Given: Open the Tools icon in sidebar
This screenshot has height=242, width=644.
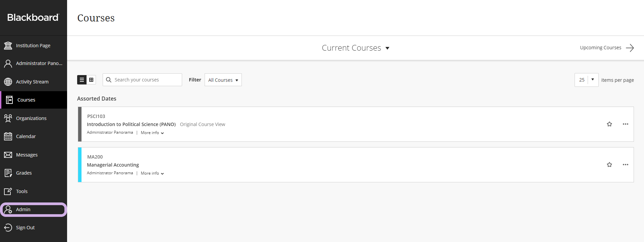Looking at the screenshot, I should pyautogui.click(x=8, y=191).
